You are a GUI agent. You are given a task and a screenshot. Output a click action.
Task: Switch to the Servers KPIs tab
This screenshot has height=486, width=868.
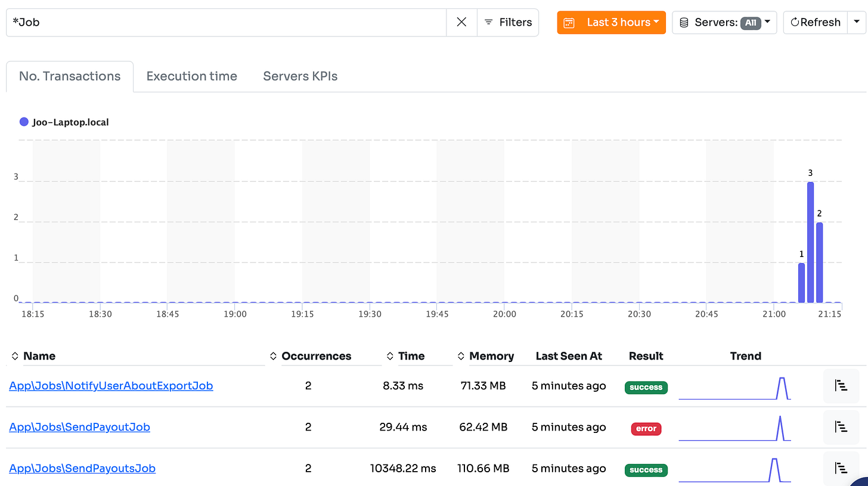pyautogui.click(x=300, y=76)
